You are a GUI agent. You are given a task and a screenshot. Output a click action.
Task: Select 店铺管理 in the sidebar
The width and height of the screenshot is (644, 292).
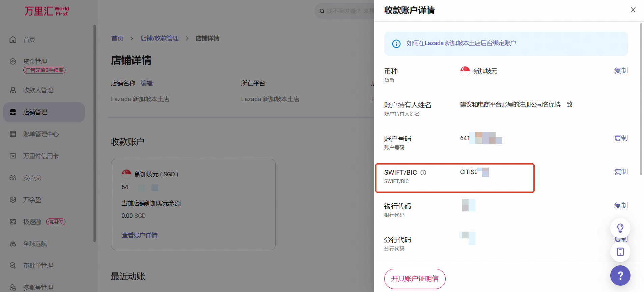(x=44, y=112)
